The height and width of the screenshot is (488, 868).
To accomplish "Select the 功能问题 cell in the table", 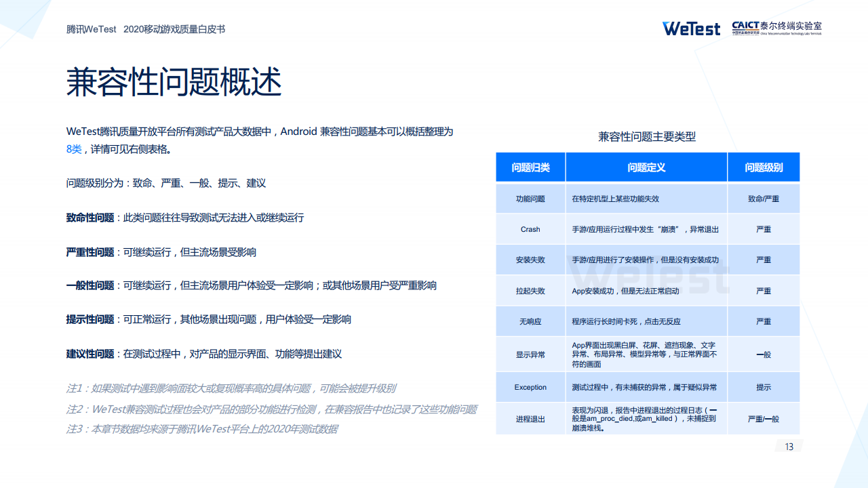I will pos(530,199).
